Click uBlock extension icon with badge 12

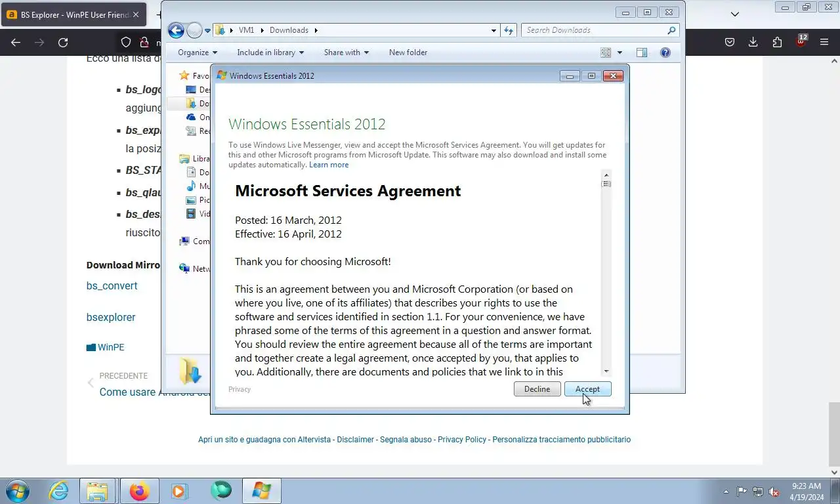[x=801, y=41]
